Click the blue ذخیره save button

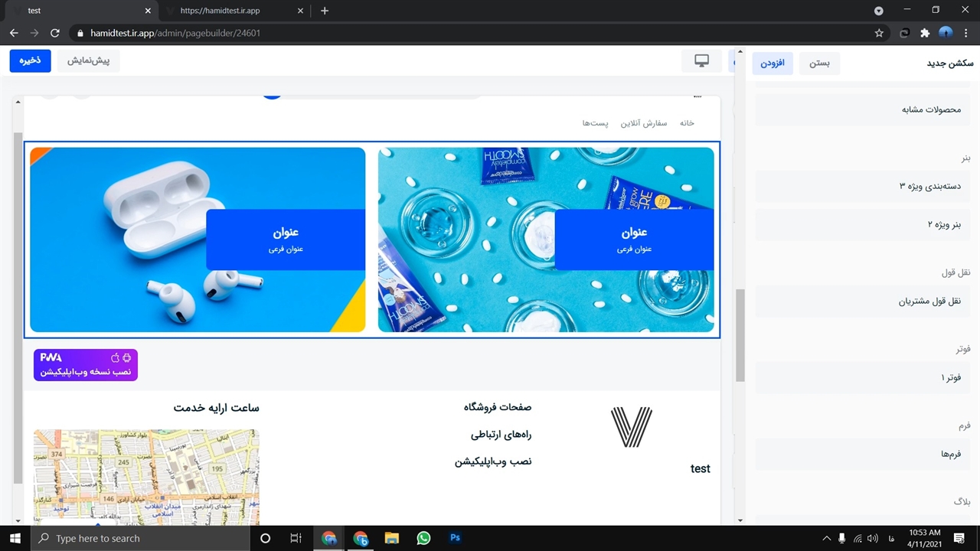click(x=30, y=61)
